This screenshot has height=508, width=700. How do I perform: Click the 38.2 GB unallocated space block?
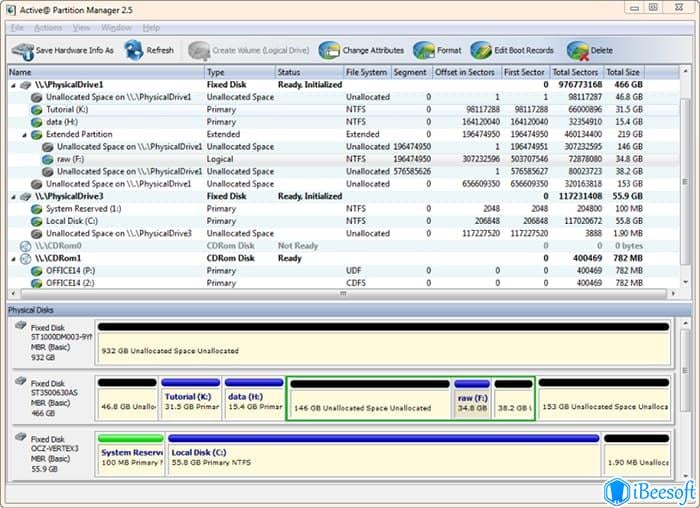coord(513,399)
